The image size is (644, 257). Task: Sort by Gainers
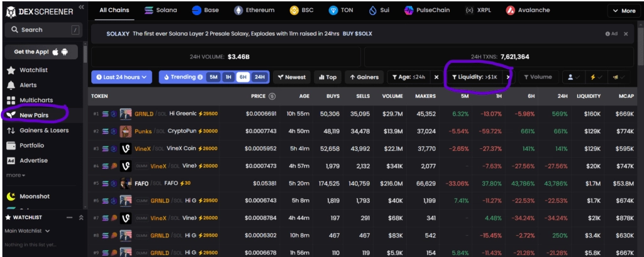[x=364, y=77]
